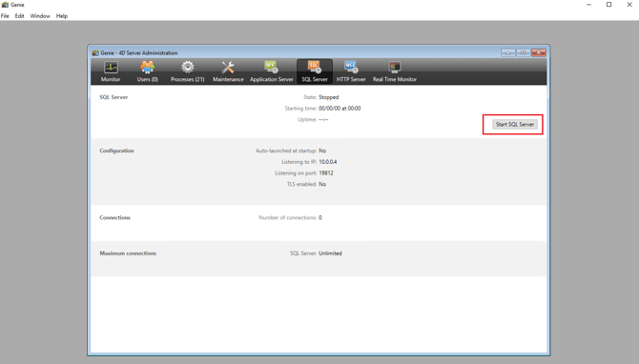639x364 pixels.
Task: Close the 4D Server Administration window
Action: [x=538, y=52]
